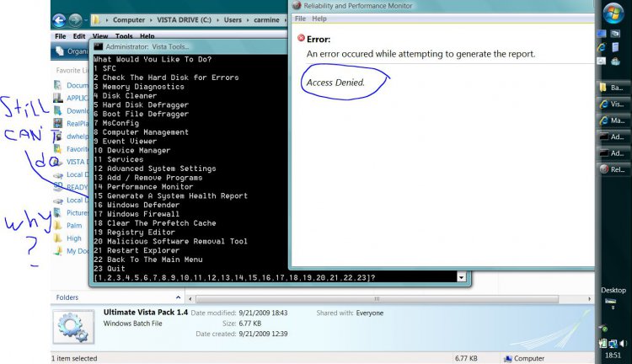The image size is (632, 364).
Task: Open the Reliability Monitor window title icon
Action: click(x=297, y=6)
